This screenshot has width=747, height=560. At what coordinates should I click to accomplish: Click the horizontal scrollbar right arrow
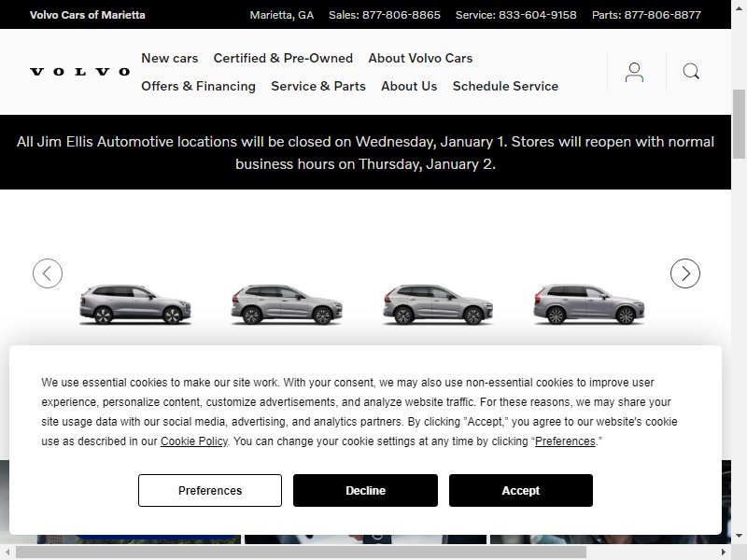[x=723, y=553]
